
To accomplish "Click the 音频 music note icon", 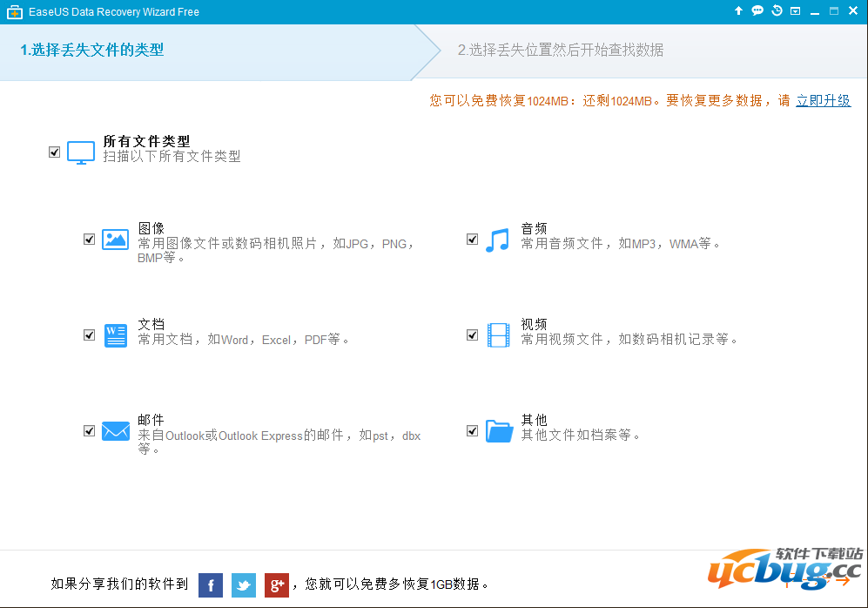I will (497, 239).
